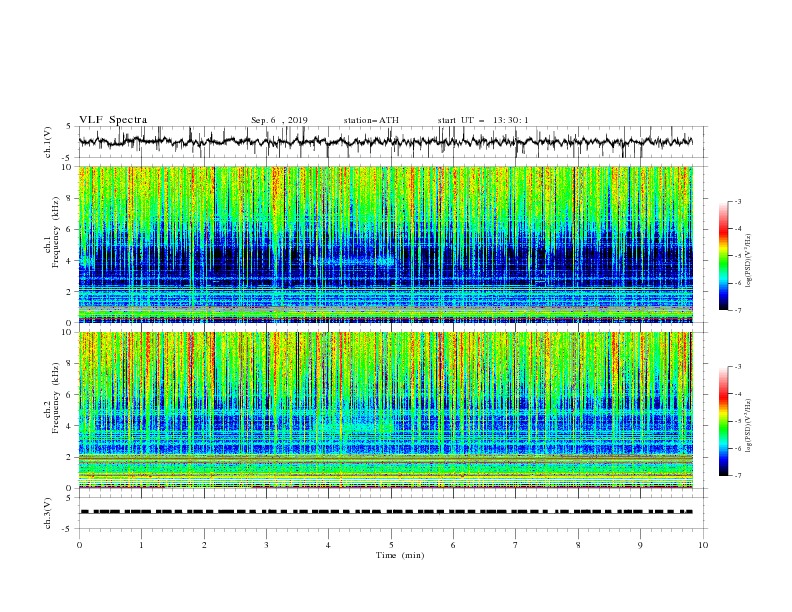The width and height of the screenshot is (792, 612).
Task: Click the "ch.1(V)" waveform axis label
Action: coord(48,142)
